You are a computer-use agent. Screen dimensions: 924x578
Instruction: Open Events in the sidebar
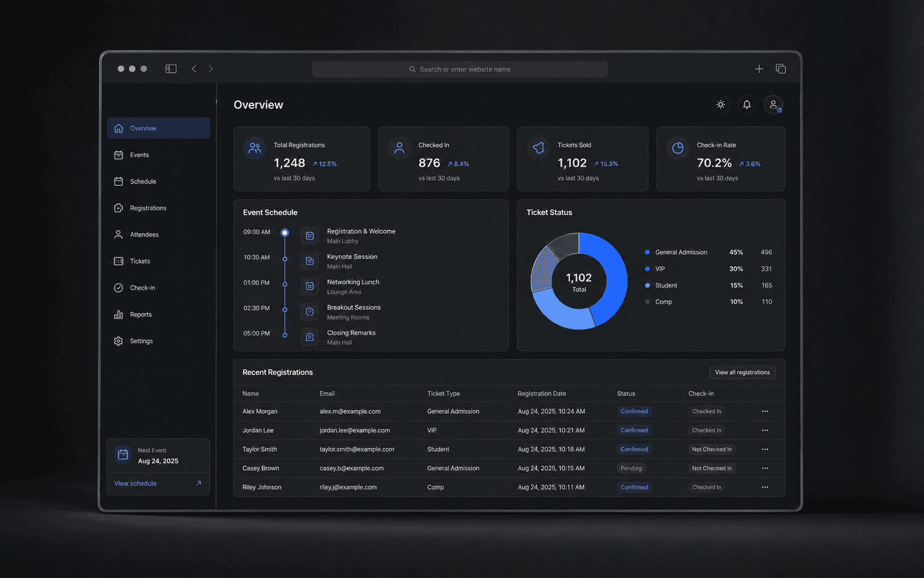coord(158,155)
